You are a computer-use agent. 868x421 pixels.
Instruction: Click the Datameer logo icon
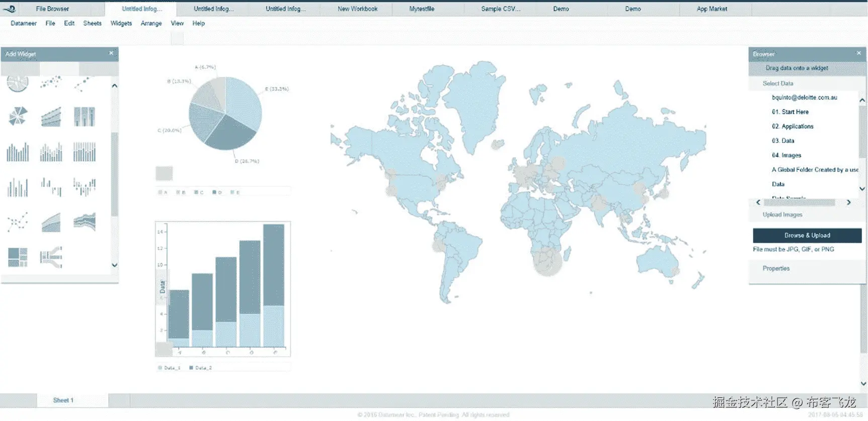(10, 9)
